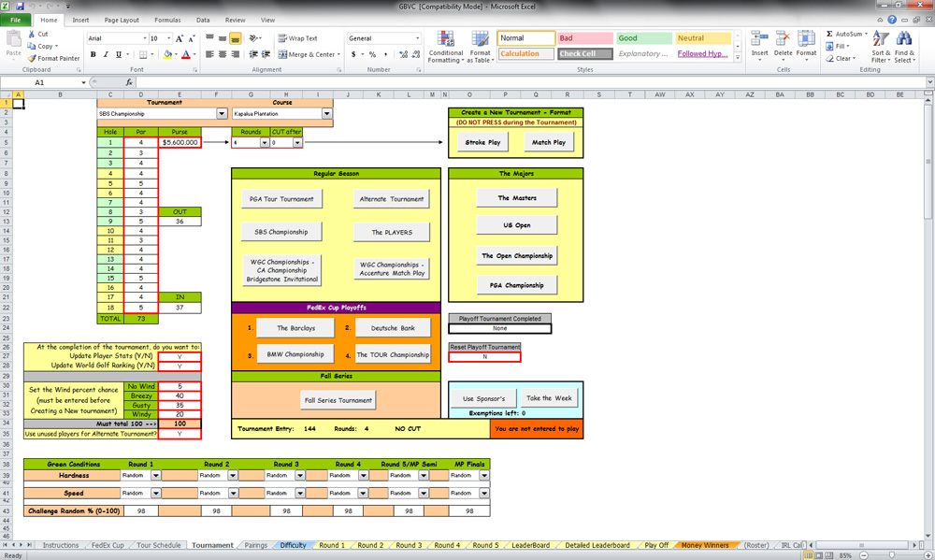
Task: Click the Insert Function fx icon
Action: [x=129, y=82]
